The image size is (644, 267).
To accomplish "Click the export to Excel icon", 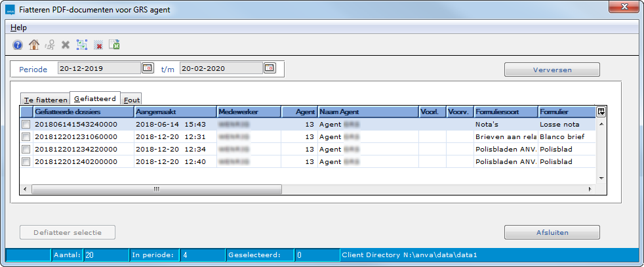I will pyautogui.click(x=114, y=45).
